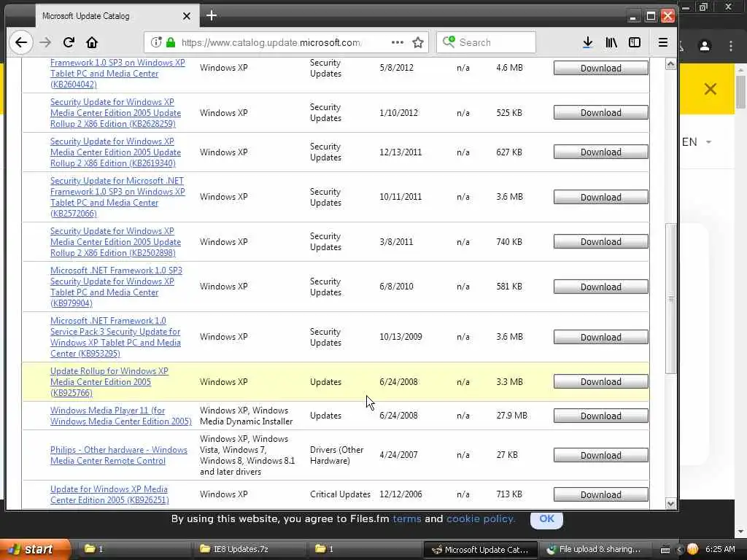Download KB2619340 update
This screenshot has height=560, width=747.
(601, 152)
